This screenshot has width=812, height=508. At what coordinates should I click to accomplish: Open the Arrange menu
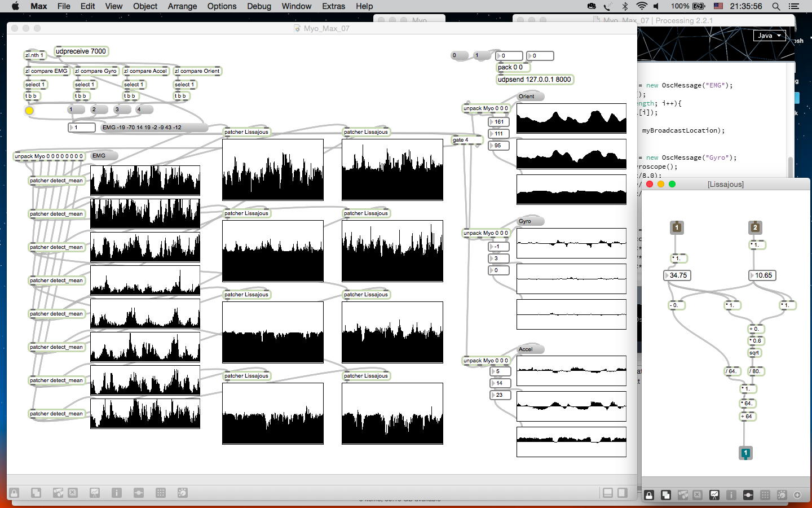pos(182,6)
